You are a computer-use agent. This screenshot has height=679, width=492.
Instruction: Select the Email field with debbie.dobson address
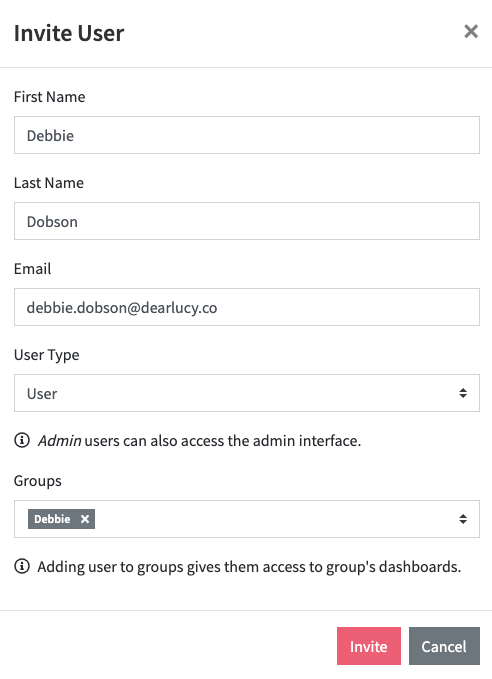coord(246,307)
